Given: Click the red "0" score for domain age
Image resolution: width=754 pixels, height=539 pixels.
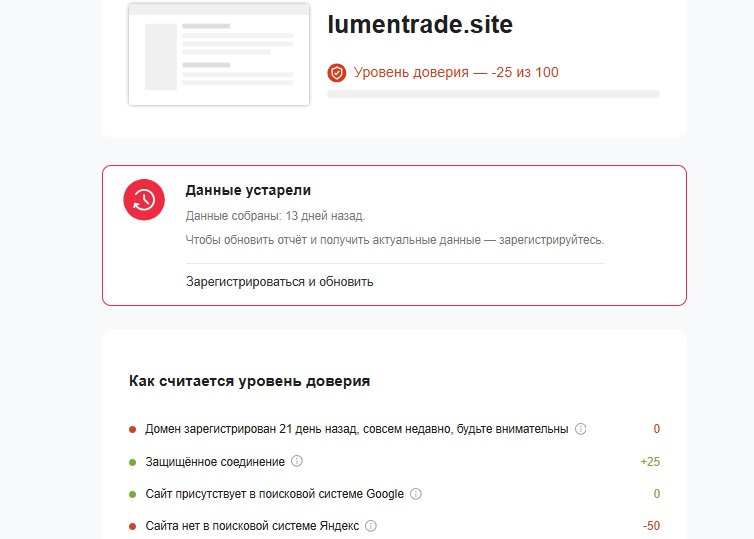Looking at the screenshot, I should coord(656,429).
